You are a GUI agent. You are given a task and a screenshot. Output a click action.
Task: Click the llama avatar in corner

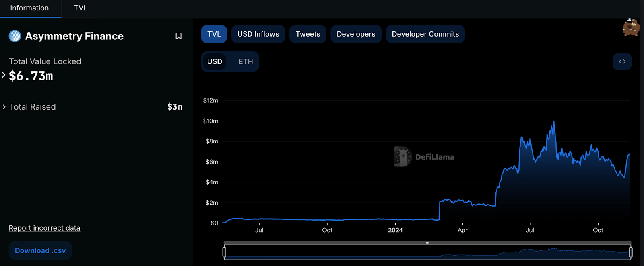[x=631, y=27]
